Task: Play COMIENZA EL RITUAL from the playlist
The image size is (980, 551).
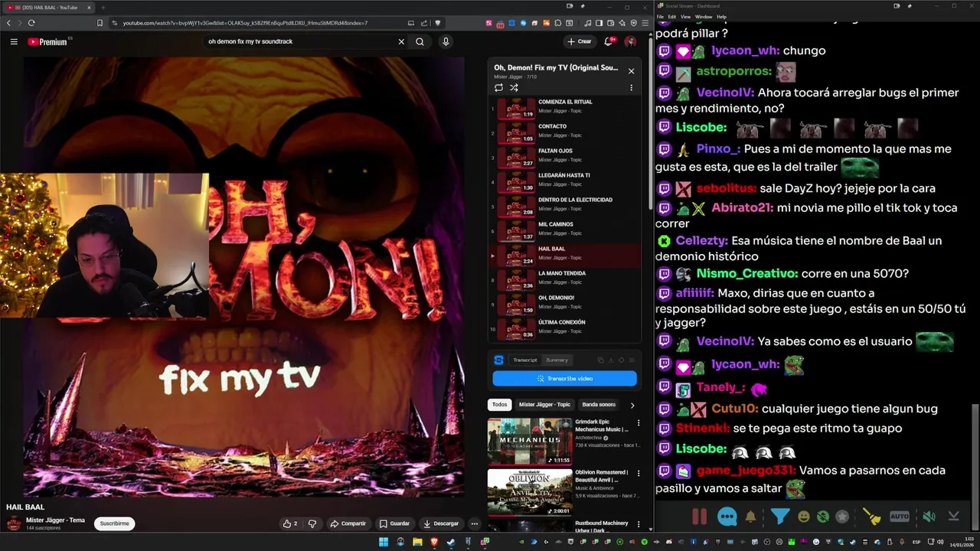Action: coord(565,109)
